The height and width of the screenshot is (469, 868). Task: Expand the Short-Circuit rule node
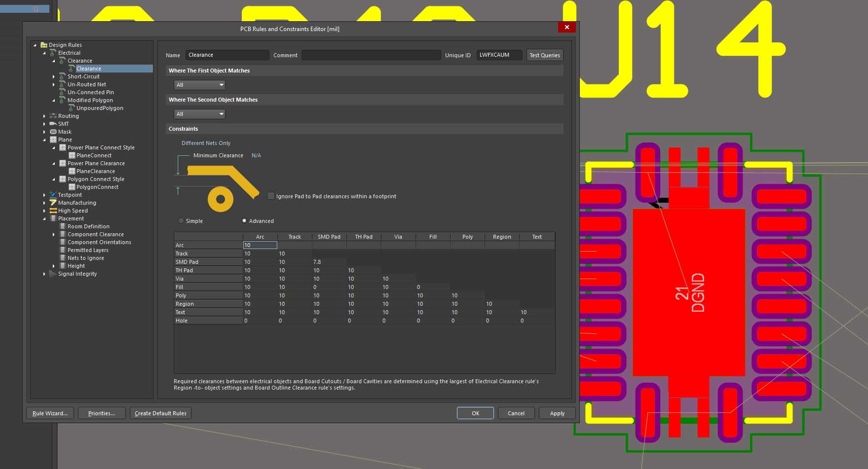(x=54, y=76)
